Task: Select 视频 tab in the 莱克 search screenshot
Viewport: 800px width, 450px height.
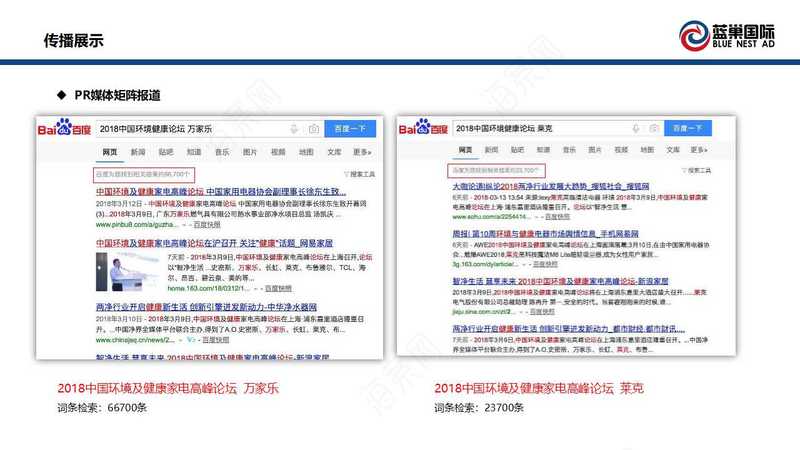Action: tap(621, 150)
